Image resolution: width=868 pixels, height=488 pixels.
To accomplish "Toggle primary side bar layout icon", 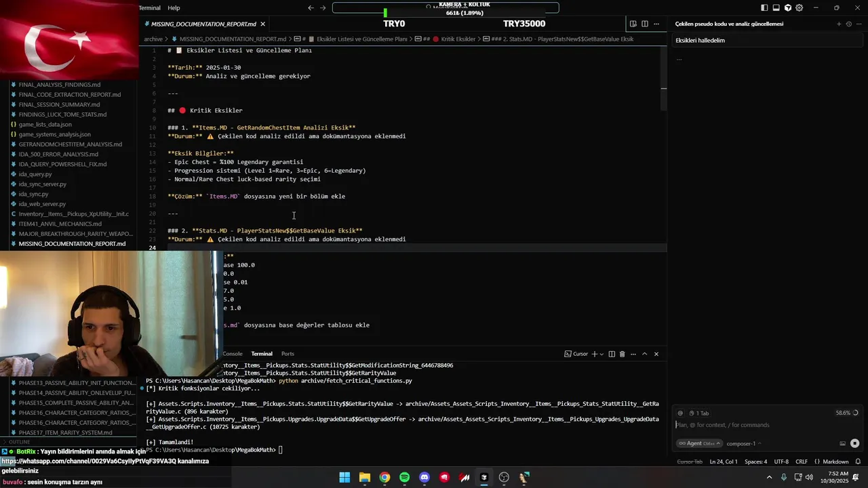I will coord(764,8).
